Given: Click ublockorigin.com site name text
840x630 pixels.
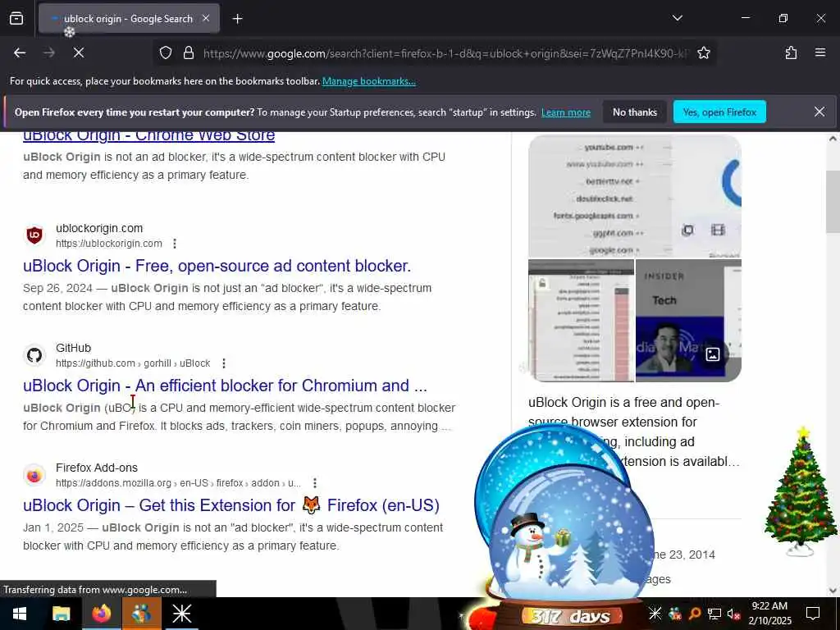Looking at the screenshot, I should pos(99,228).
